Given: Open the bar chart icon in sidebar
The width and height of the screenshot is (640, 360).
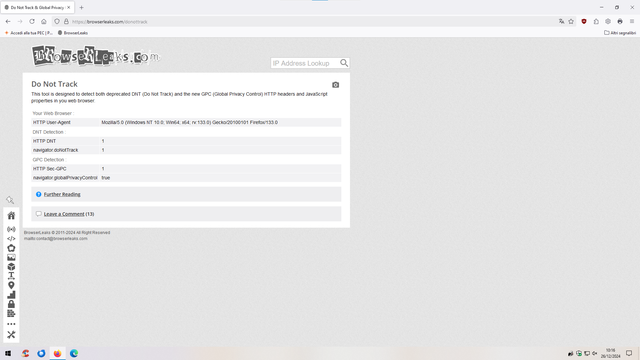Looking at the screenshot, I should click(11, 295).
